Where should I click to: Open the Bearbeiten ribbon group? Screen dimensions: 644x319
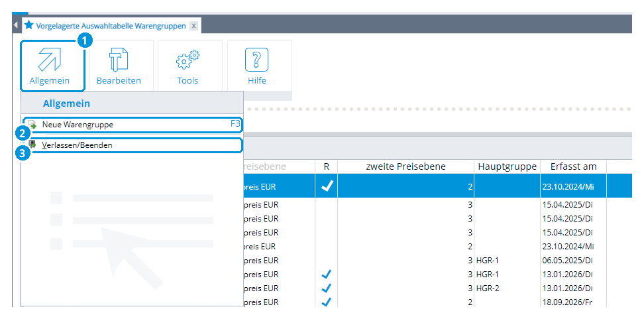pos(119,66)
